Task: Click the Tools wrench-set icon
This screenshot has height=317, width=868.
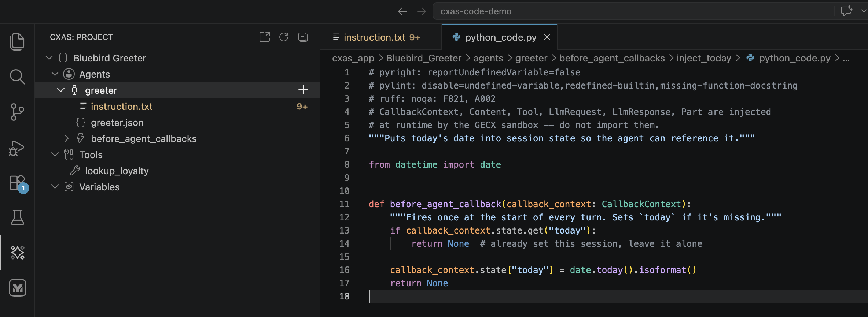Action: pos(69,154)
